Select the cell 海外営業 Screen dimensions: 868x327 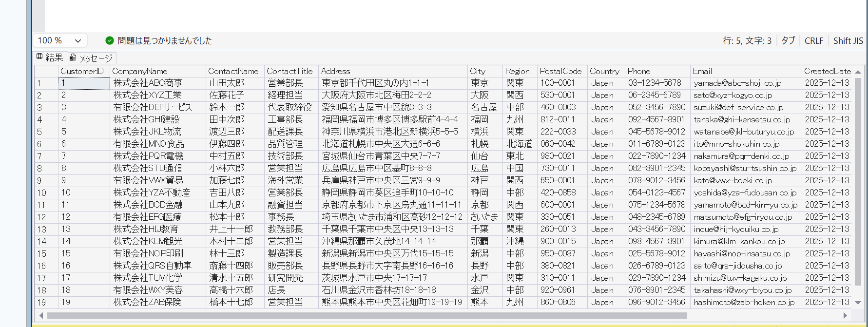291,181
